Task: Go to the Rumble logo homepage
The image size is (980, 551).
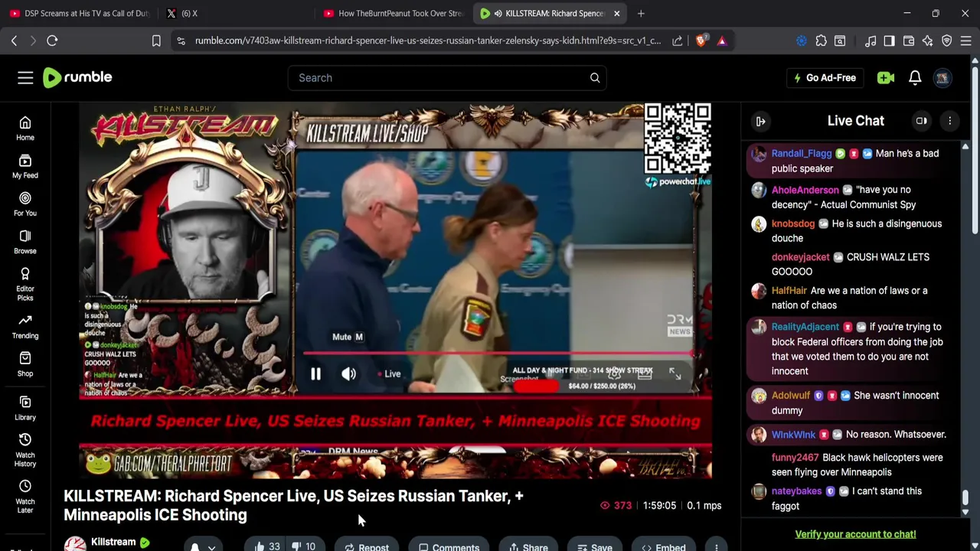Action: (x=77, y=77)
